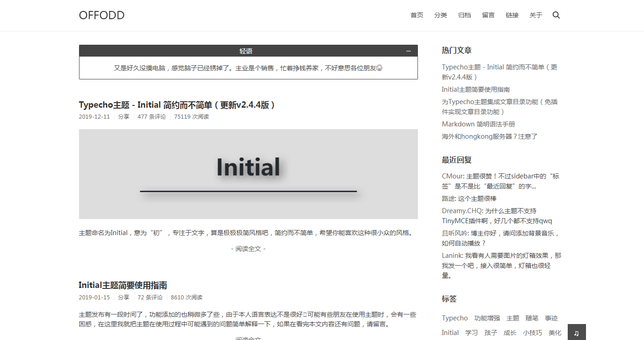Click the 标签 heading
This screenshot has height=340, width=644.
[449, 299]
